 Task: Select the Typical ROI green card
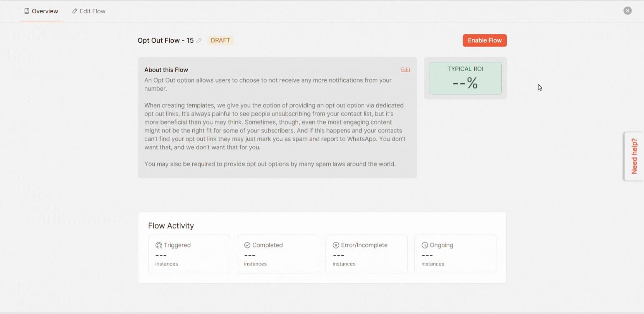465,78
